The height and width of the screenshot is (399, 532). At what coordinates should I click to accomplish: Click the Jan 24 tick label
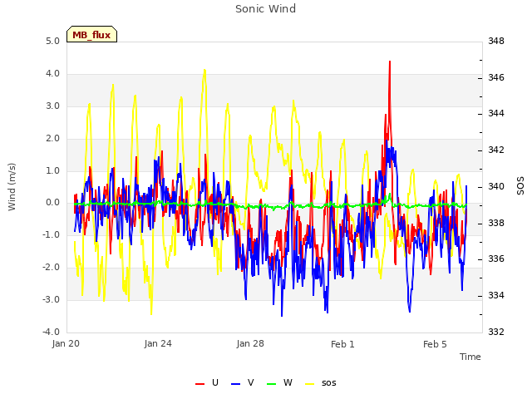(158, 343)
